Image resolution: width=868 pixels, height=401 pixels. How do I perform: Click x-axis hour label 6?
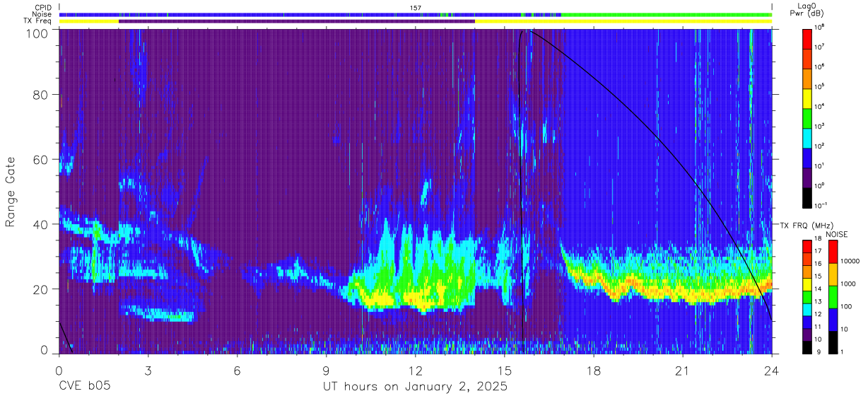tap(237, 371)
